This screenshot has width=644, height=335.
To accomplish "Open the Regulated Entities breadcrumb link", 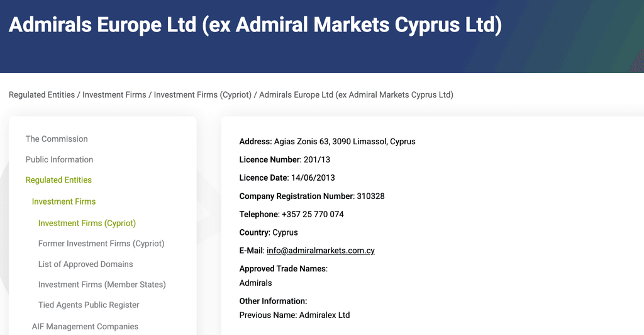I will tap(42, 95).
